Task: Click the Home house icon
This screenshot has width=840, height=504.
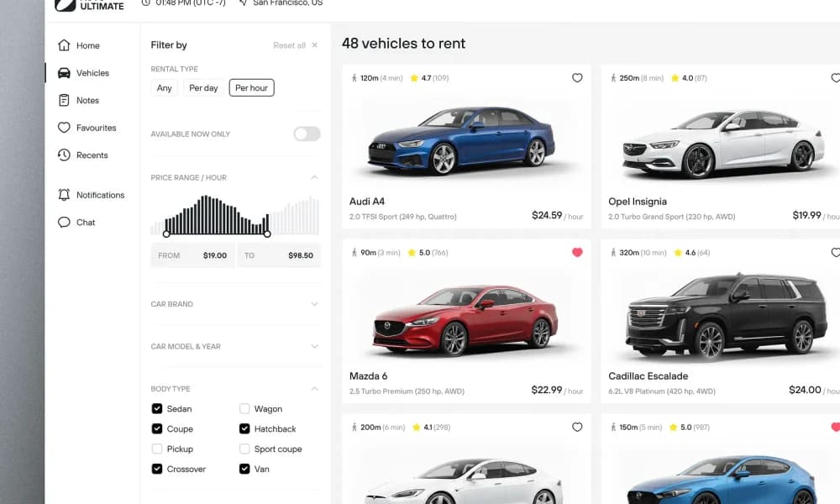Action: (x=64, y=45)
